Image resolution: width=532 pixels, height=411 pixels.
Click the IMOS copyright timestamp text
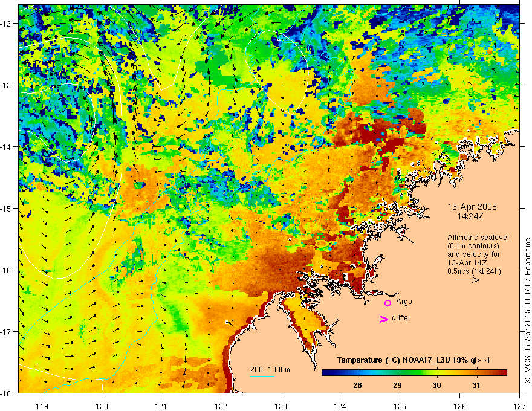point(527,311)
